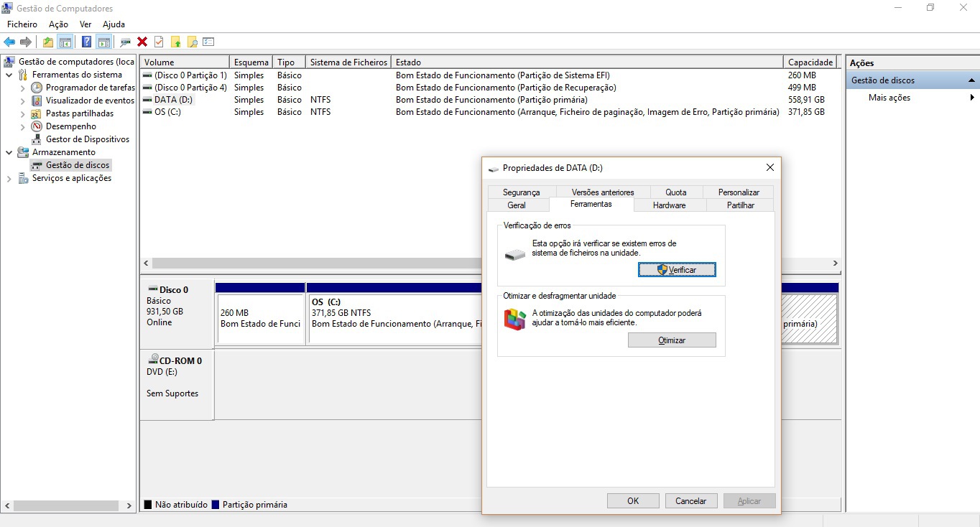The width and height of the screenshot is (980, 527).
Task: Open Gestor de Dispositivos in tree
Action: click(x=87, y=139)
